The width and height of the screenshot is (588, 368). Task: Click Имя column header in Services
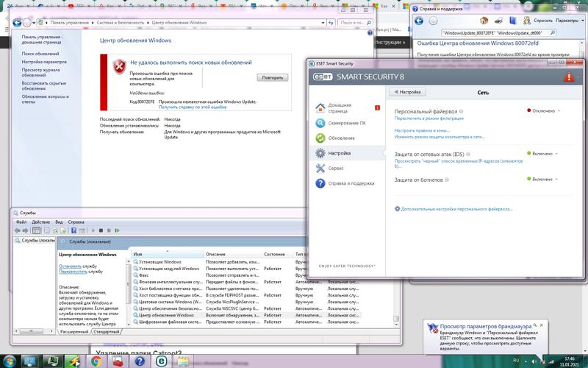click(x=168, y=255)
